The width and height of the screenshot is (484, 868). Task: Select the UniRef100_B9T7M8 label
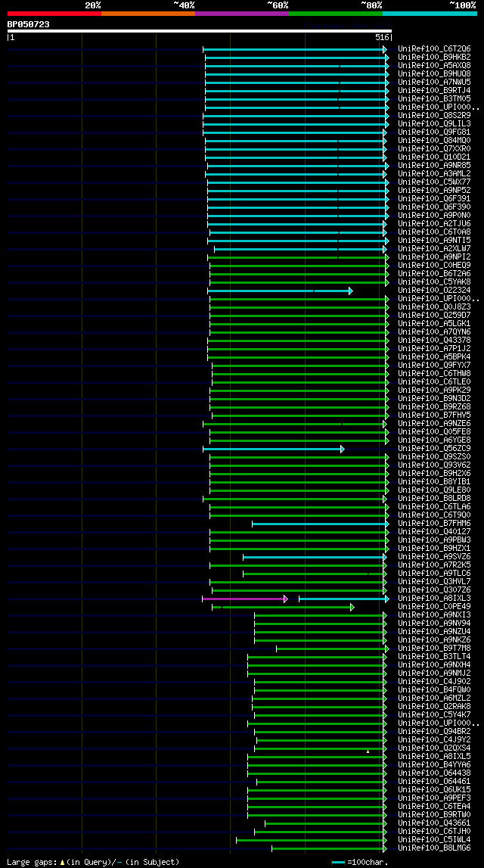pos(434,649)
